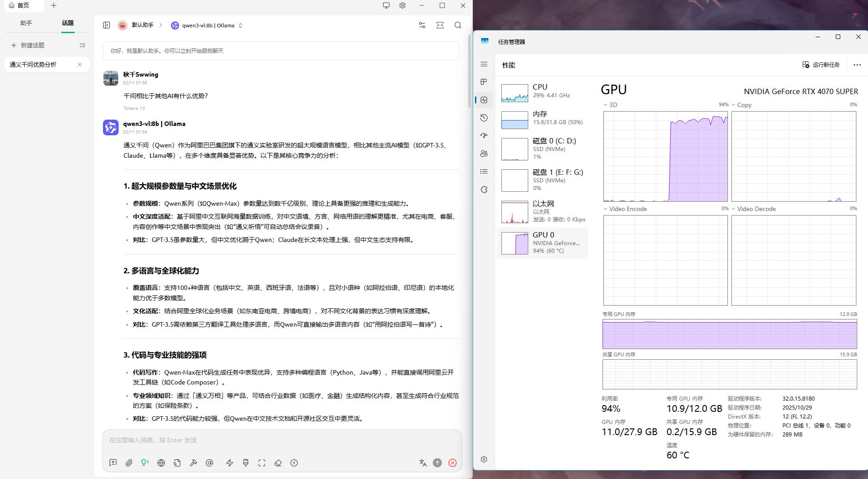
Task: Click the 10.9/12.0 GB dedicated memory value
Action: (694, 409)
